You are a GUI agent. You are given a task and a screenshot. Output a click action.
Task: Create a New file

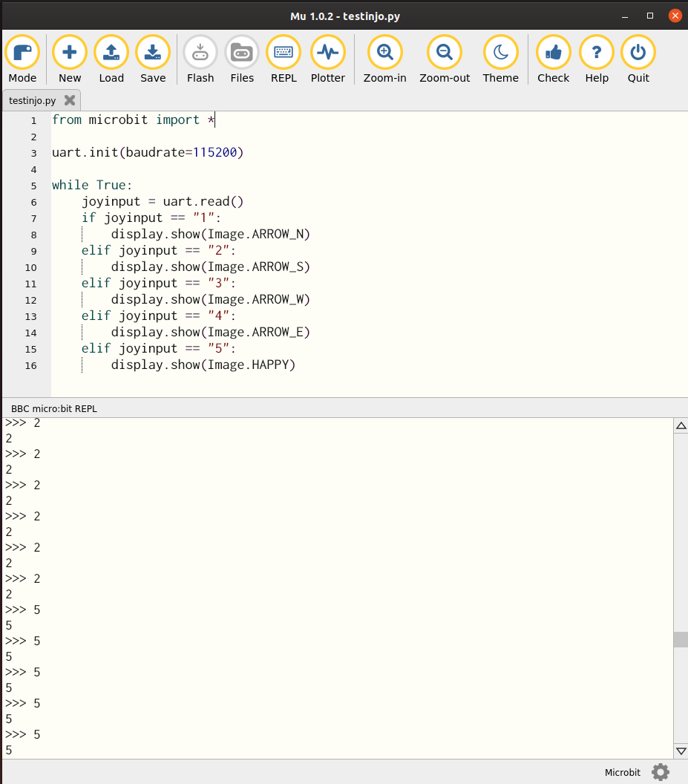(70, 59)
